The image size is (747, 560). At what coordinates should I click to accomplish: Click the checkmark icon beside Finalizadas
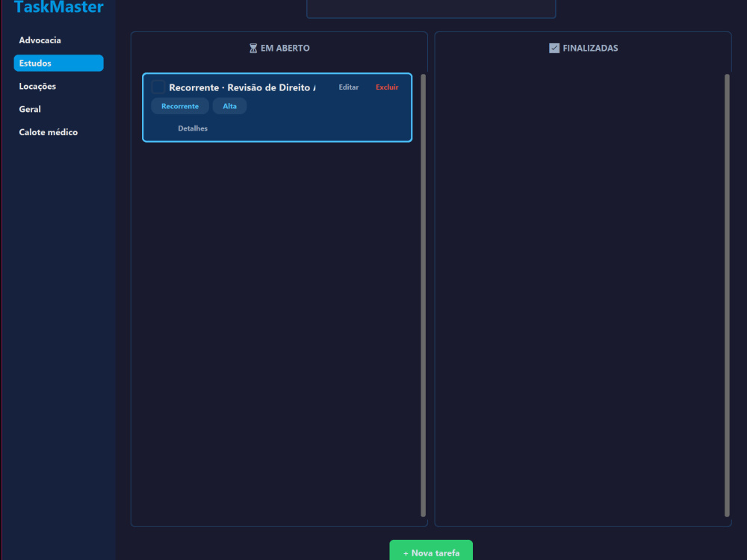(x=554, y=48)
